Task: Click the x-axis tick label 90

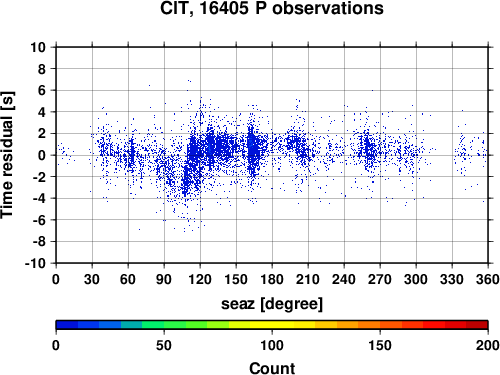Action: click(164, 279)
